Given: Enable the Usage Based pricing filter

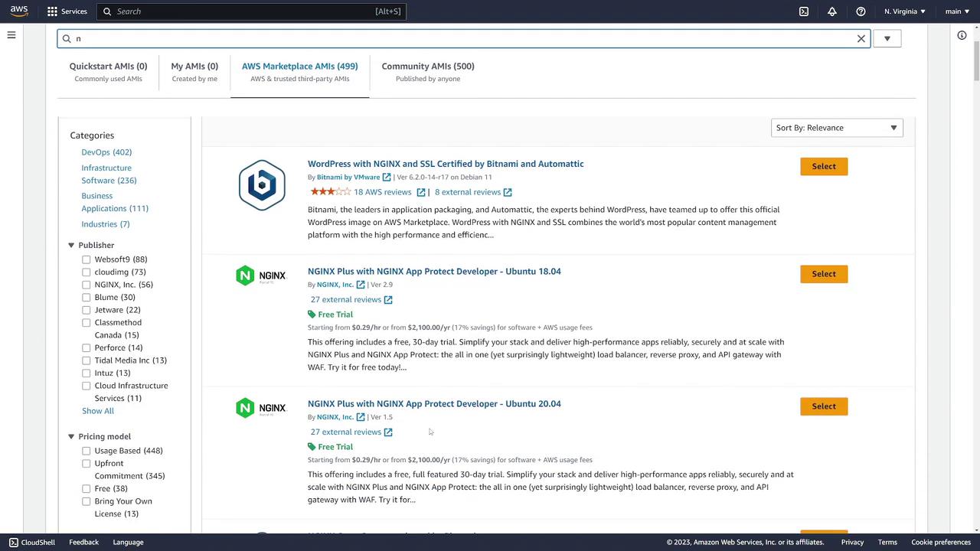Looking at the screenshot, I should coord(87,451).
